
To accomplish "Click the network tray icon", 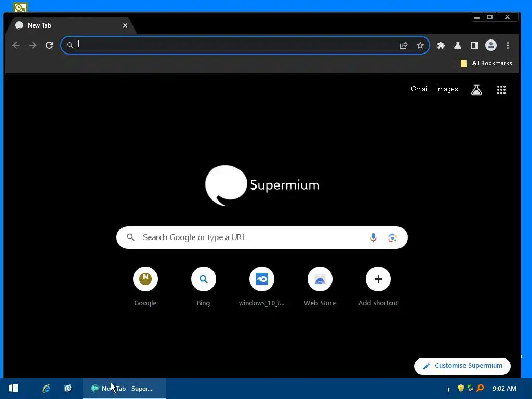I will tap(470, 388).
